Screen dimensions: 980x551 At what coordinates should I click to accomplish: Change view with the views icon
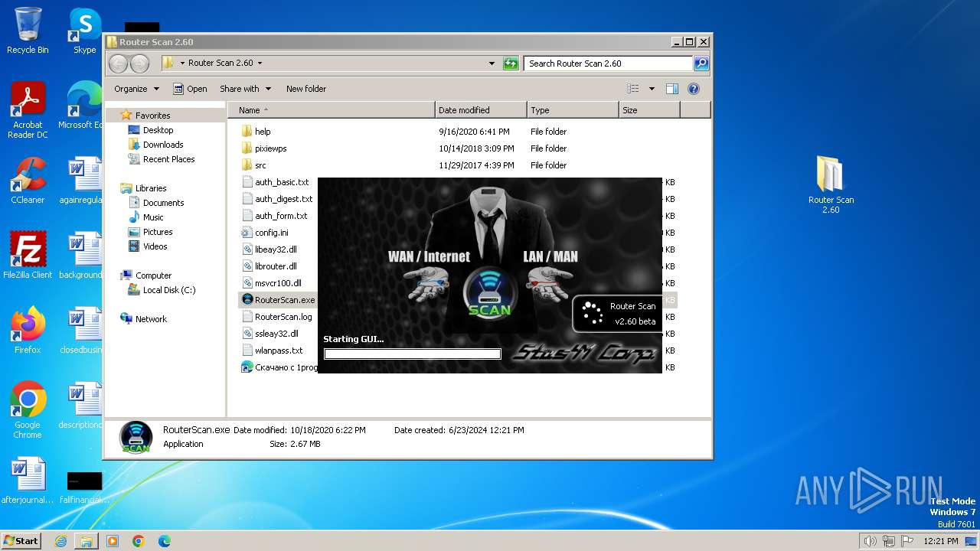632,89
